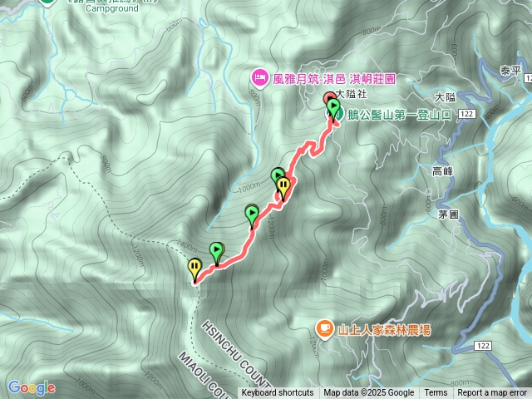
Task: Open the Terms link
Action: pyautogui.click(x=436, y=393)
